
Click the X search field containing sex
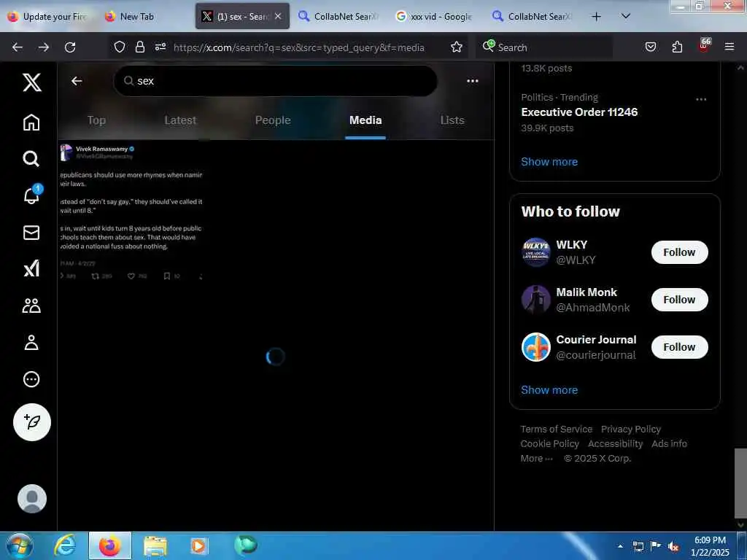(275, 81)
